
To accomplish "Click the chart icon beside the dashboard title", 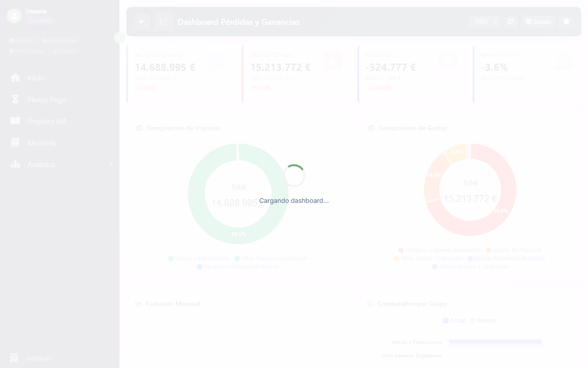I will [x=164, y=22].
